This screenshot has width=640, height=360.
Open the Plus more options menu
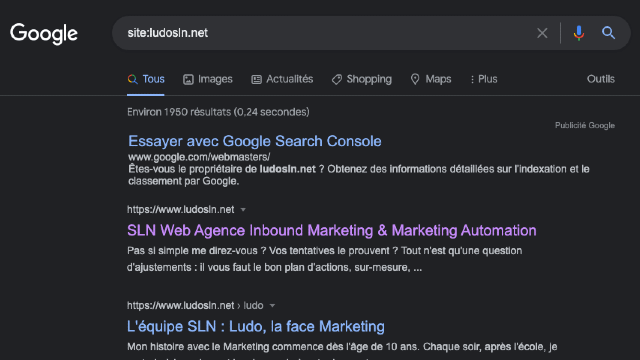coord(484,79)
